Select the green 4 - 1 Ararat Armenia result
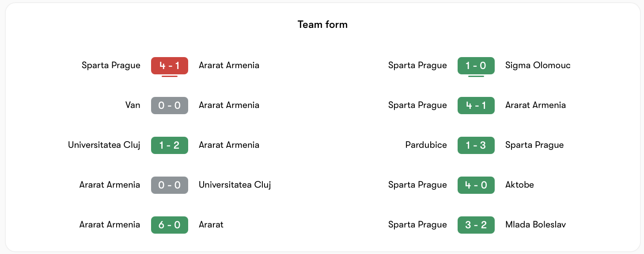This screenshot has height=254, width=644. [x=476, y=105]
